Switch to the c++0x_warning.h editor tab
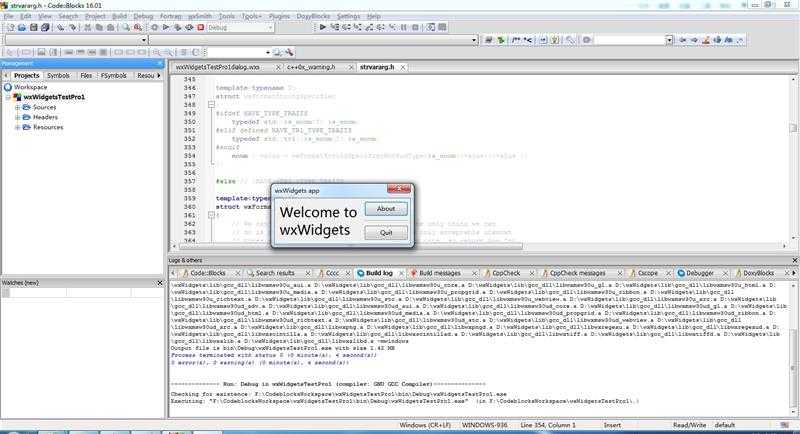This screenshot has height=434, width=800. pos(311,67)
